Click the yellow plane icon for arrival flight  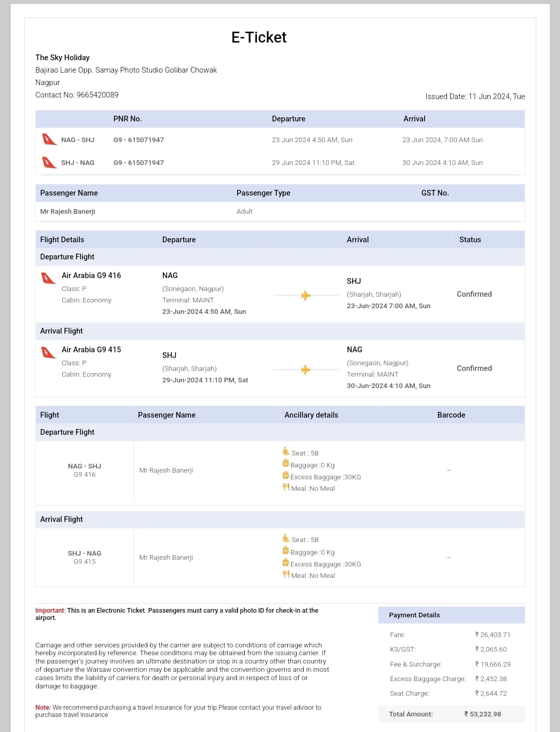(x=305, y=369)
